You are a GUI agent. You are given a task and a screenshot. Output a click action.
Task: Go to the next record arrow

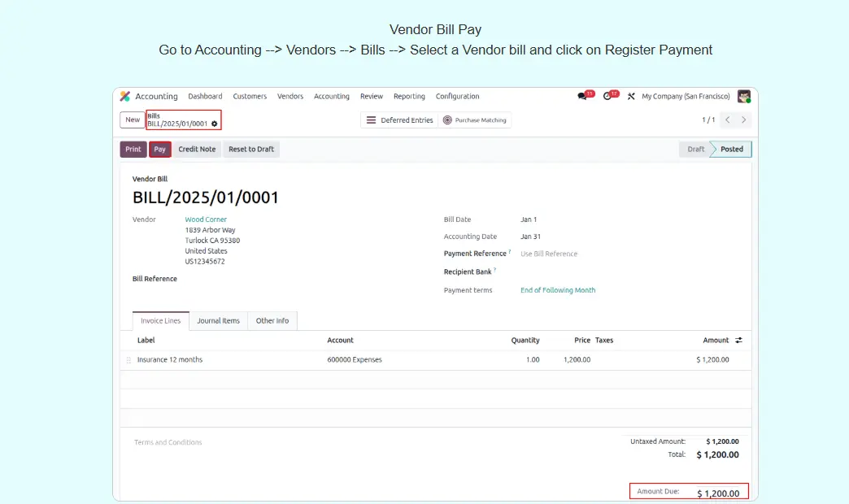coord(743,120)
